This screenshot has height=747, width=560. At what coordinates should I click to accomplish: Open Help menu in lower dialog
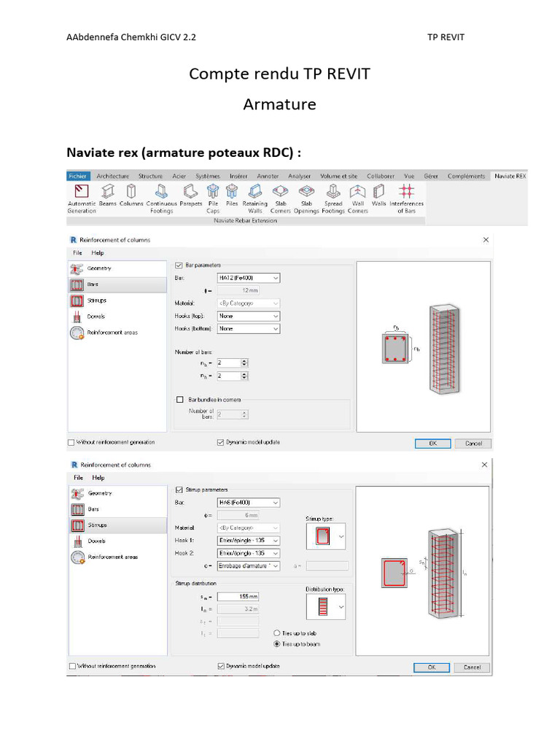click(98, 478)
